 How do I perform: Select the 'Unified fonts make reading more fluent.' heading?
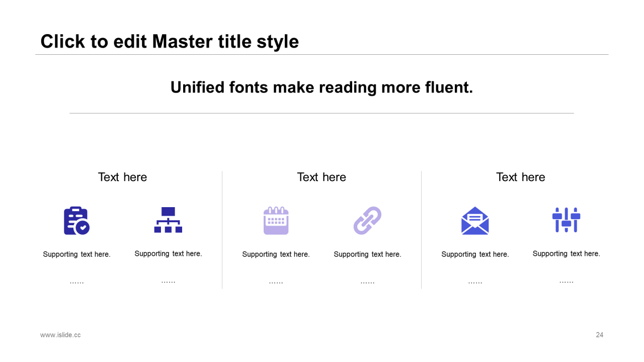pyautogui.click(x=321, y=87)
